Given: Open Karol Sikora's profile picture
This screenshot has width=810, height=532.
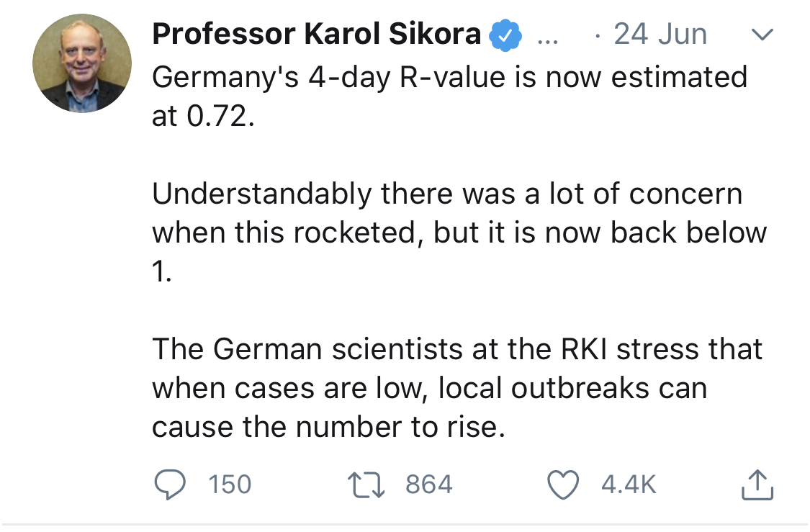Looking at the screenshot, I should (82, 63).
